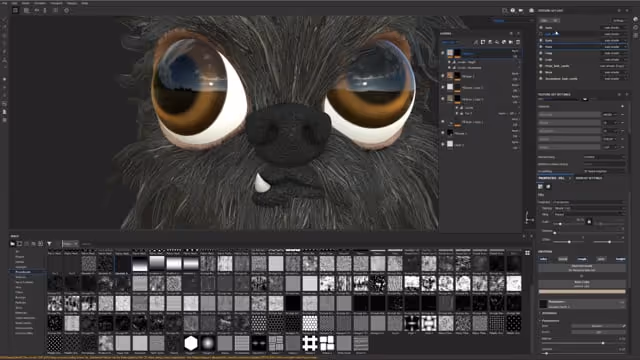This screenshot has width=640, height=360.
Task: Hide the topmost selected layer
Action: click(x=443, y=53)
